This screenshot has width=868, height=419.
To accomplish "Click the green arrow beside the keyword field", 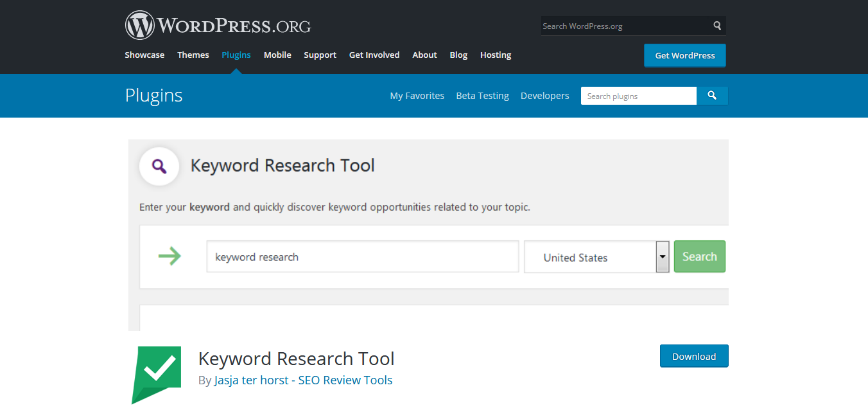I will (x=169, y=256).
